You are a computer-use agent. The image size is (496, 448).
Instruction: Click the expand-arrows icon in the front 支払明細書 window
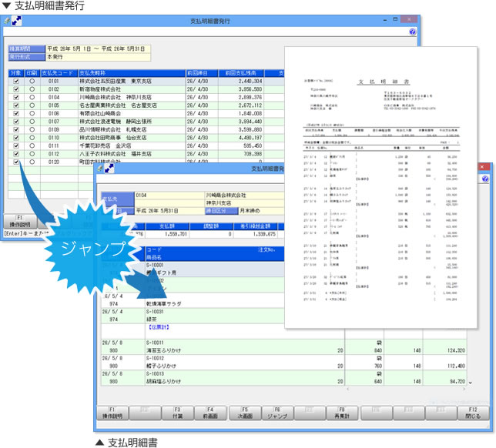pos(109,169)
